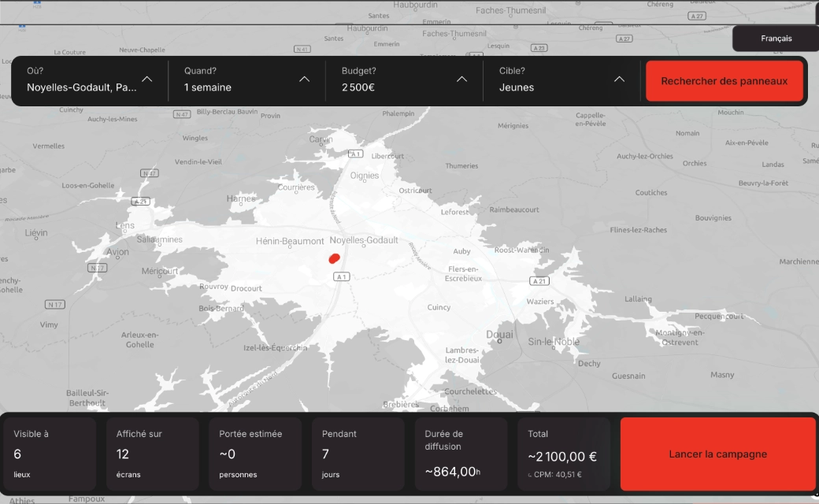Expand the Où? location chevron
Screen dimensions: 819x504
147,80
